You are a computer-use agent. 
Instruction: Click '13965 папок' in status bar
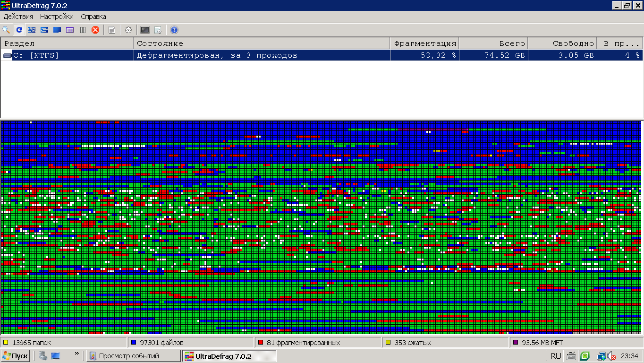click(x=32, y=343)
